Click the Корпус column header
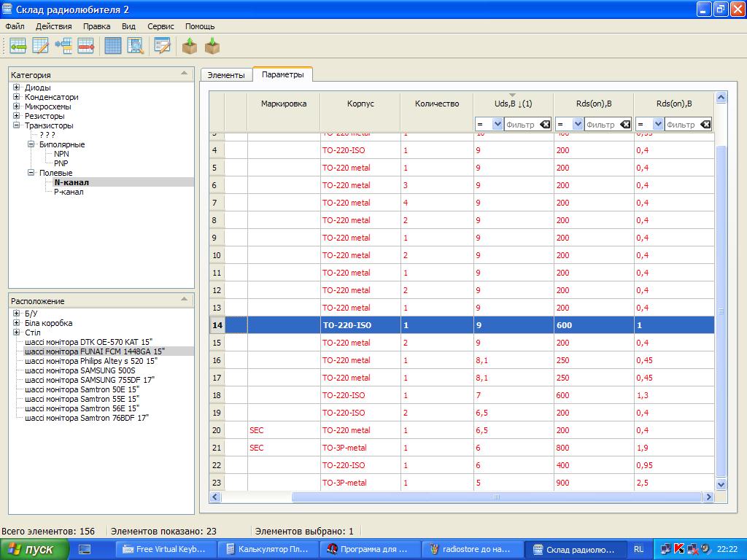Viewport: 747px width, 560px height. pos(360,104)
